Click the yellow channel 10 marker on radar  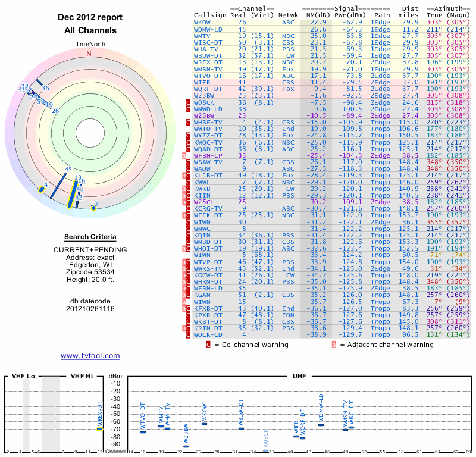(93, 208)
